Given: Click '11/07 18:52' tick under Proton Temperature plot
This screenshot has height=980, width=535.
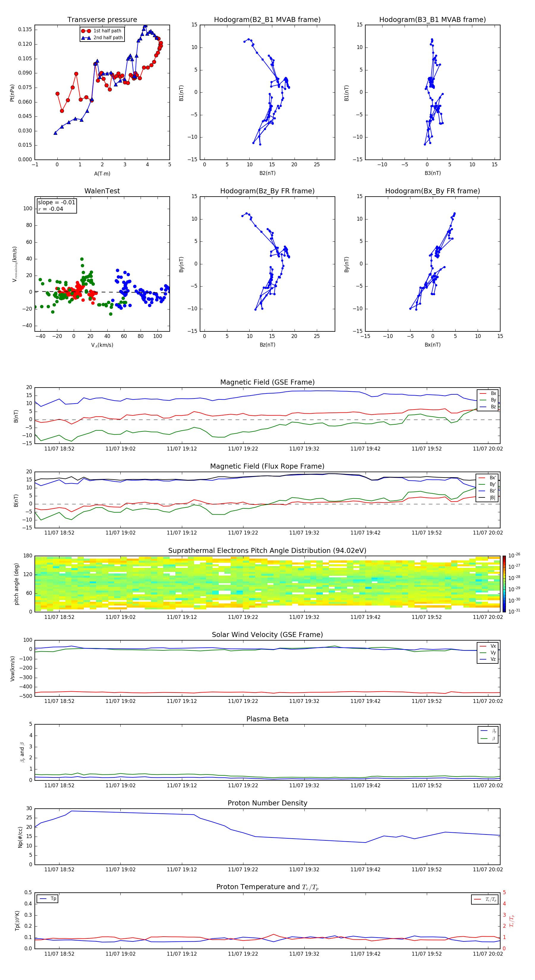Looking at the screenshot, I should tap(59, 954).
